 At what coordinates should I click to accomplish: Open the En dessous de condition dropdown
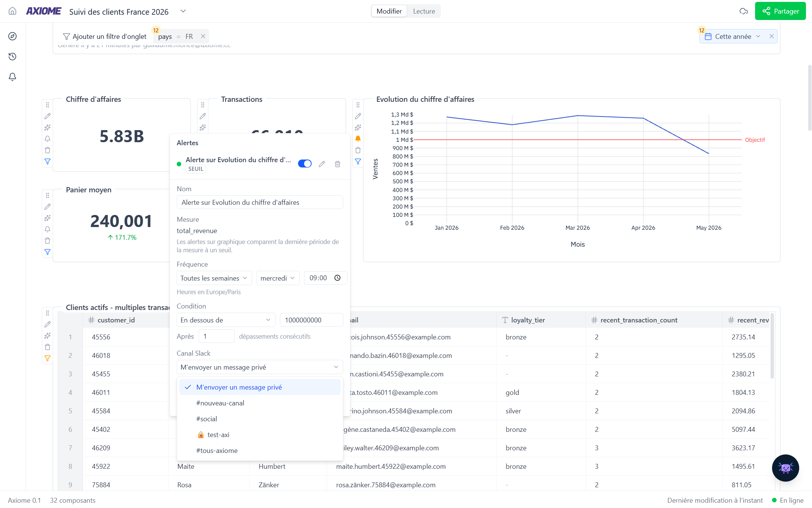tap(226, 320)
